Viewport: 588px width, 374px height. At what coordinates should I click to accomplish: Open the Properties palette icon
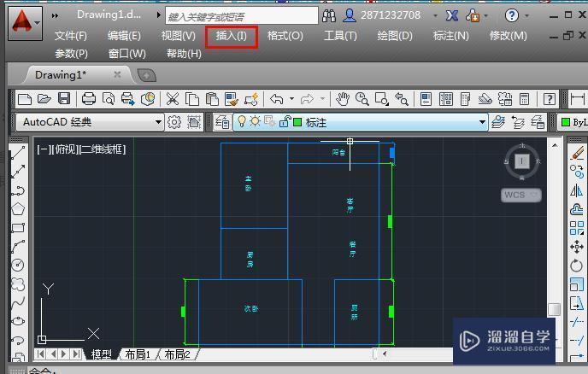426,99
